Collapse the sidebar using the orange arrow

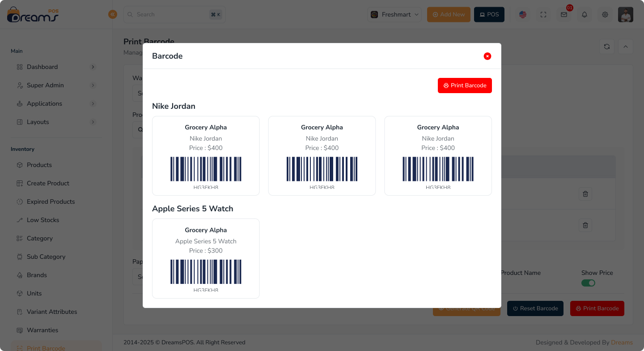pos(113,14)
